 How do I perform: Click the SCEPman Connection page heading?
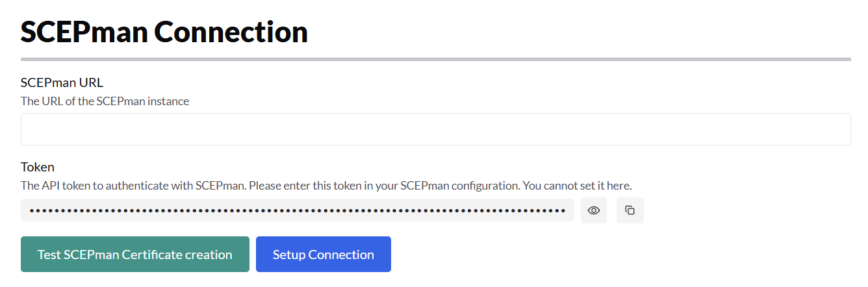(164, 32)
